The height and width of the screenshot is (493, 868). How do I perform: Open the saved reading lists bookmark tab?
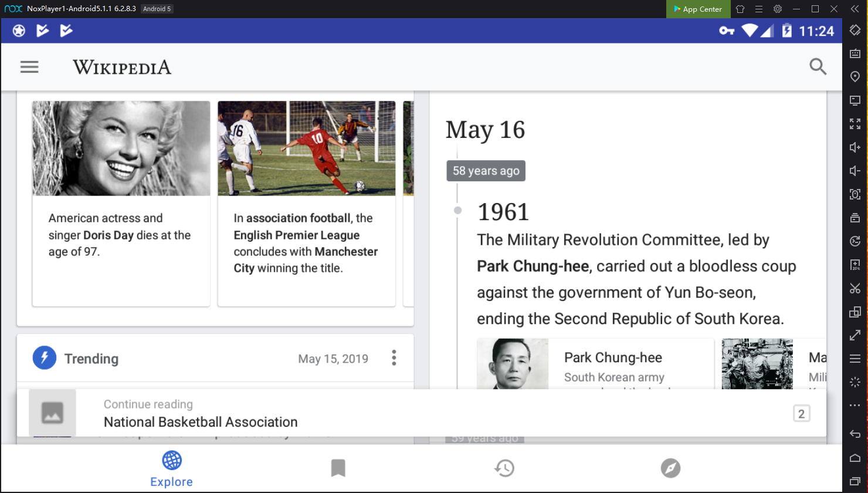pyautogui.click(x=338, y=468)
